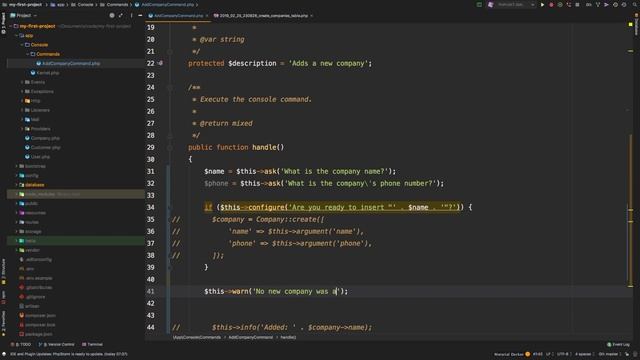The image size is (640, 360).
Task: Start debugging with the red bug icon
Action: pyautogui.click(x=551, y=4)
